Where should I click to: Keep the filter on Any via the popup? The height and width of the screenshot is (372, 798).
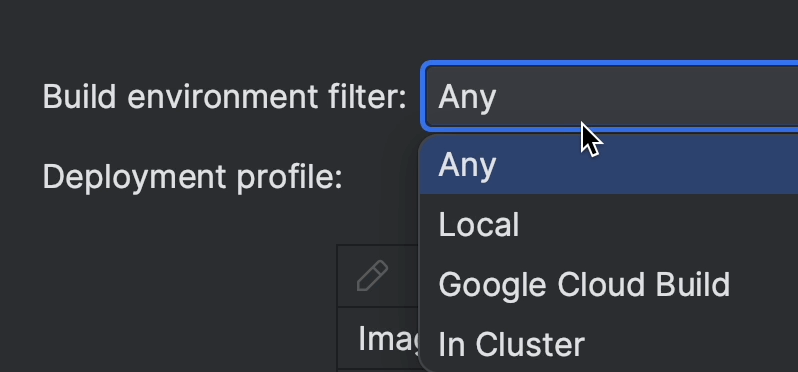point(609,164)
